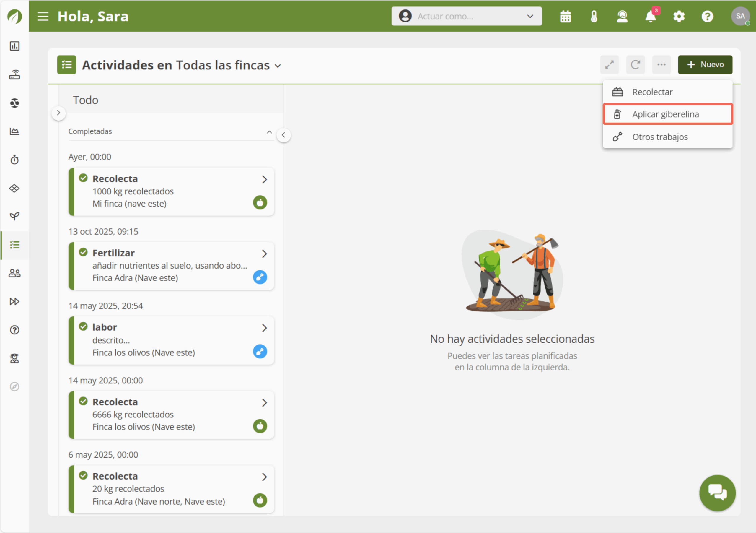
Task: Click the Nuevo button
Action: click(705, 65)
